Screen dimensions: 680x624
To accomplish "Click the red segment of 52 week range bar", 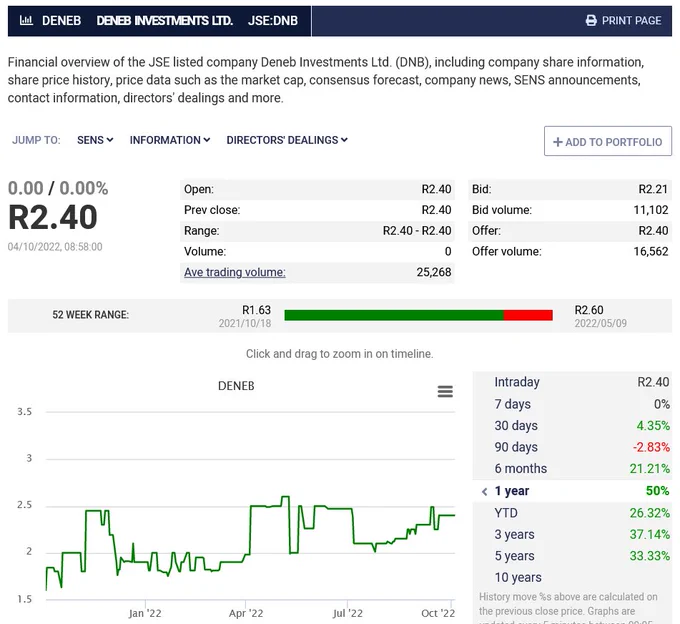I will (528, 315).
